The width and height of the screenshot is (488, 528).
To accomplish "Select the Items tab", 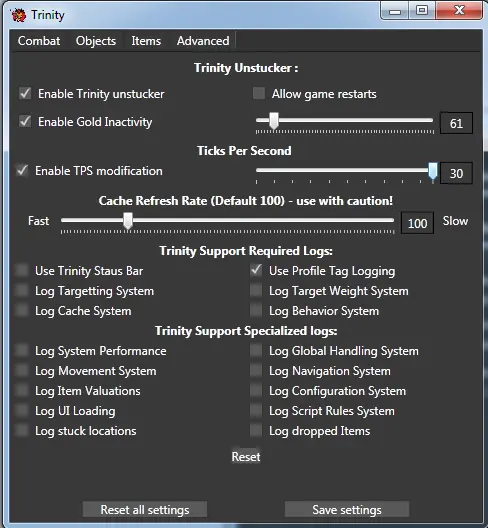I will click(x=146, y=41).
